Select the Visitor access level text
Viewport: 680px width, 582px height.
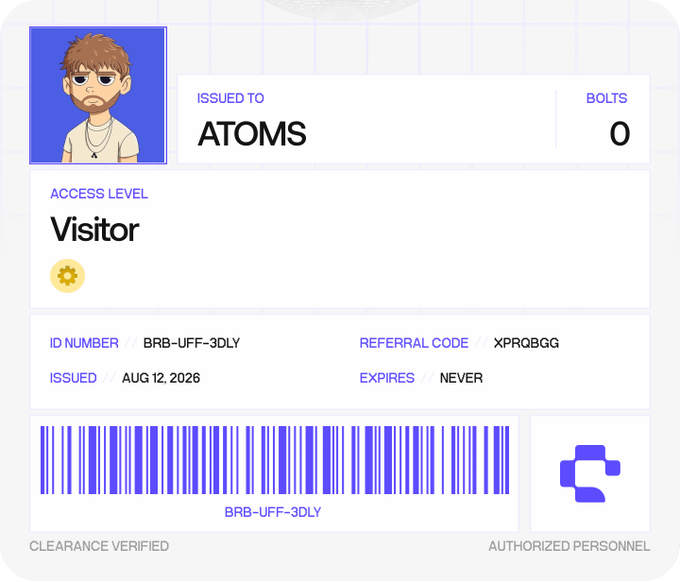[x=95, y=229]
